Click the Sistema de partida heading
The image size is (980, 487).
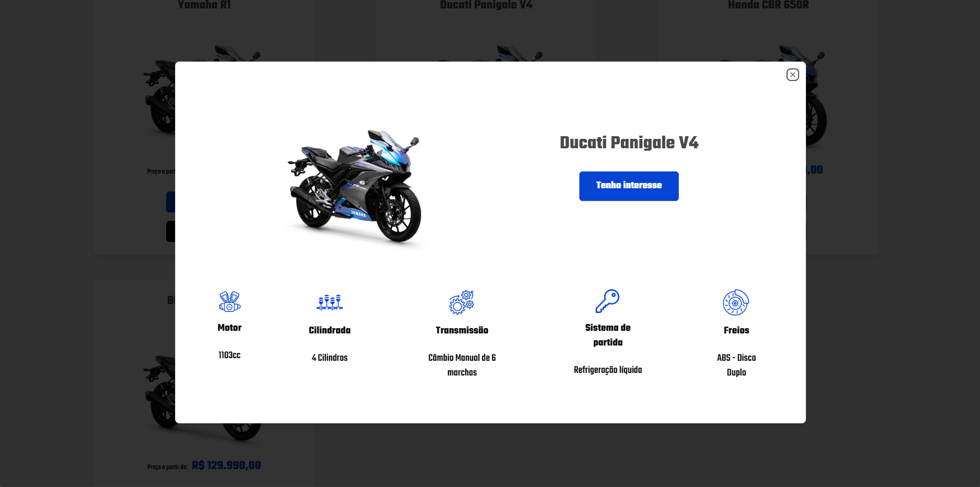point(608,335)
